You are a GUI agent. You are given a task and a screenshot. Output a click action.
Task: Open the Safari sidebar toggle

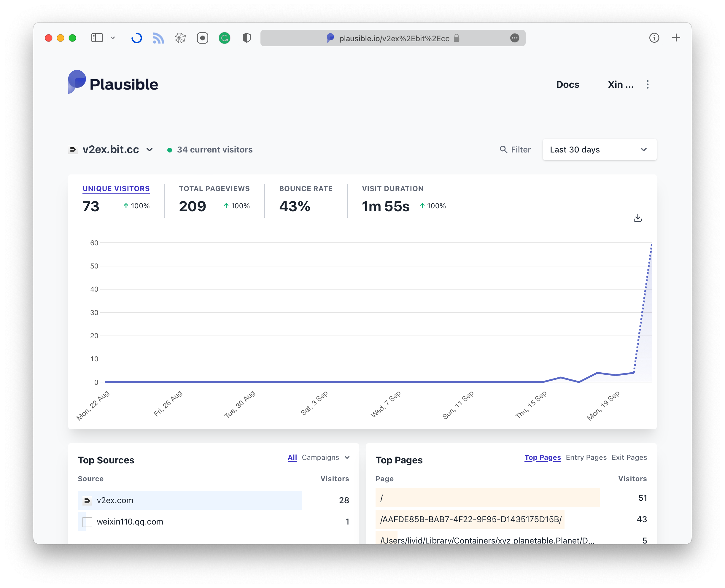pyautogui.click(x=97, y=38)
